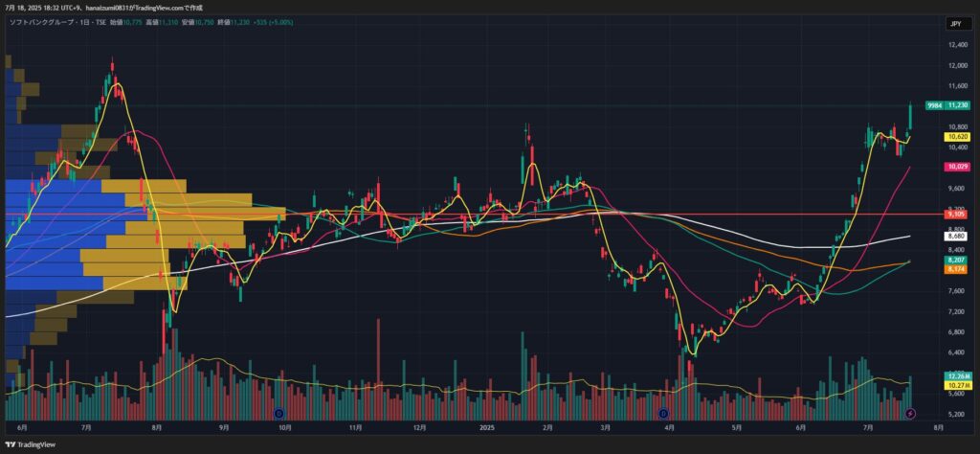Click the purple earnings lightning marker
Image resolution: width=980 pixels, height=454 pixels.
tap(911, 414)
